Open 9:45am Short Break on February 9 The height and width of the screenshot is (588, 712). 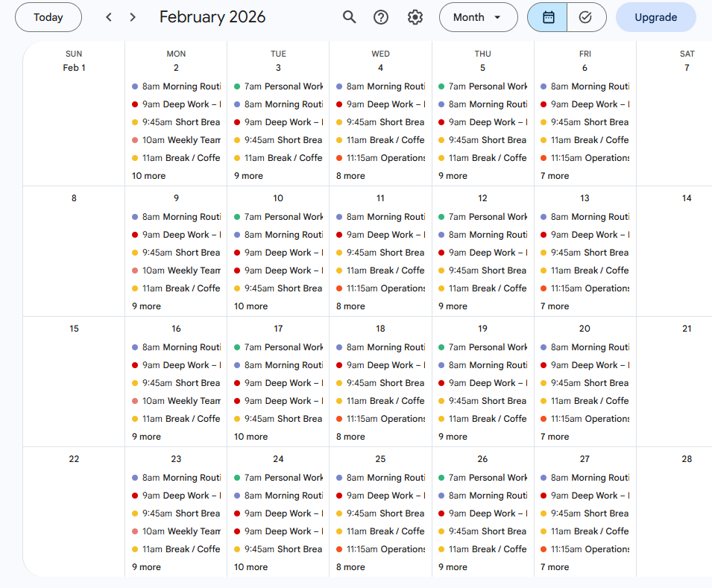[x=176, y=253]
